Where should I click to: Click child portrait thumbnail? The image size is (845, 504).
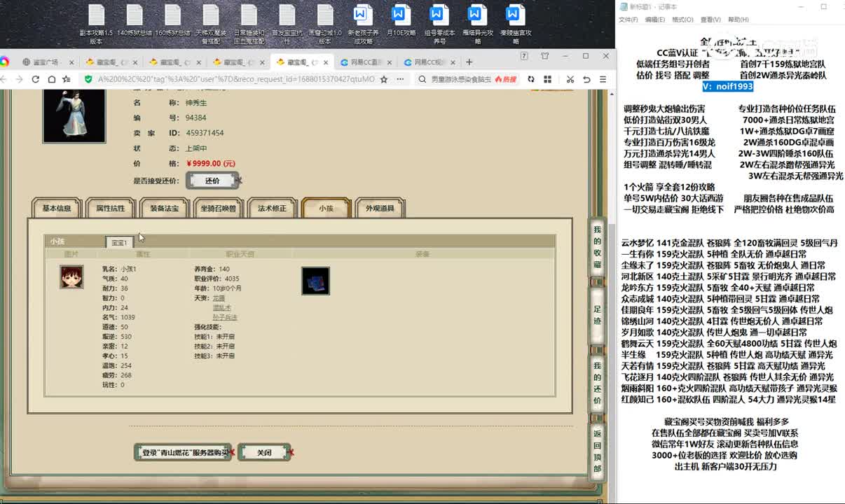coord(71,276)
